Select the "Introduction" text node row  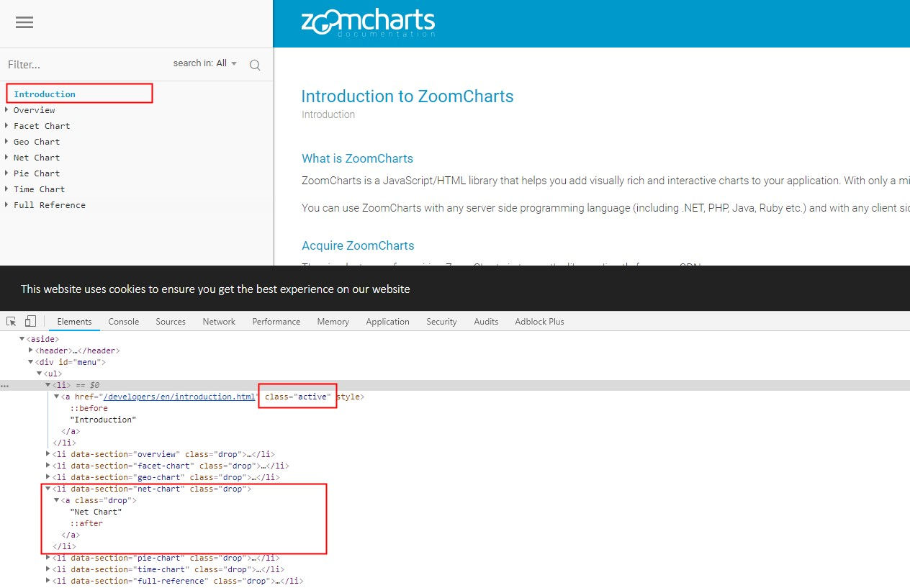103,420
